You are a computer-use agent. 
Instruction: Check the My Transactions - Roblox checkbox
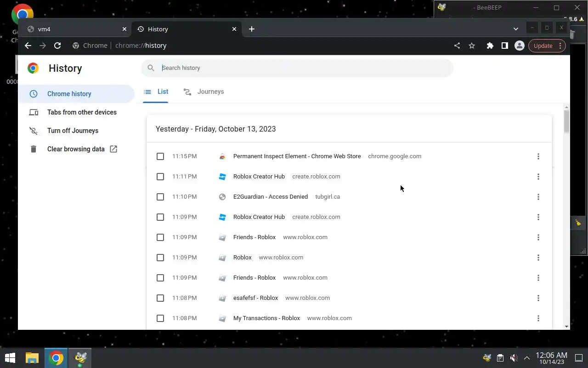[160, 318]
